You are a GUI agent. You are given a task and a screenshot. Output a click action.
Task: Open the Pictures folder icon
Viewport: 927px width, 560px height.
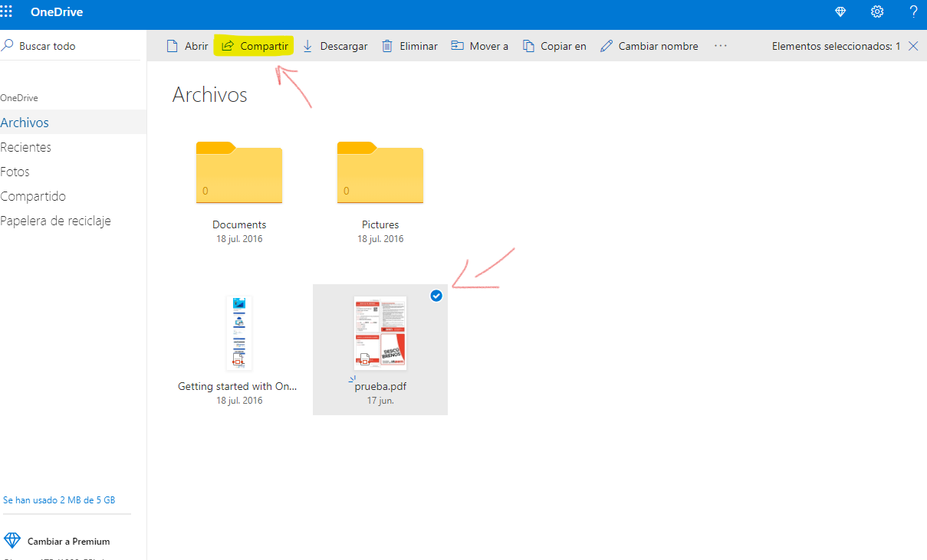point(380,173)
